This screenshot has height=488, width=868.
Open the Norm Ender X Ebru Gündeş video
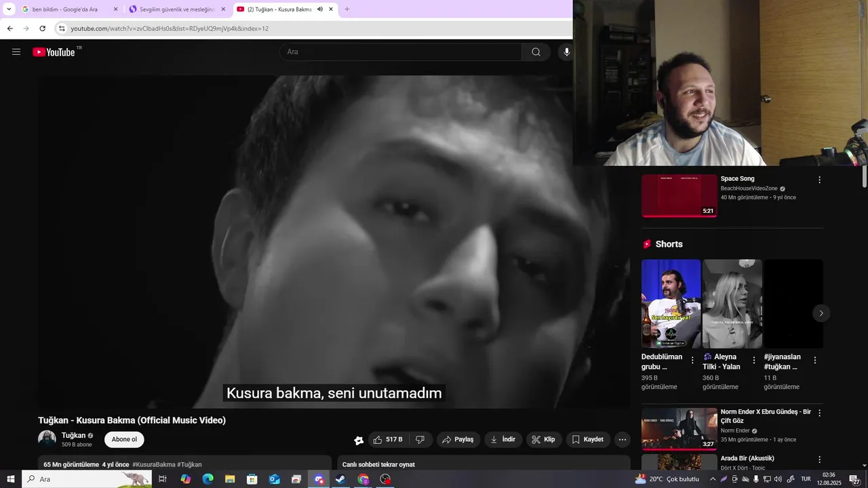(679, 429)
